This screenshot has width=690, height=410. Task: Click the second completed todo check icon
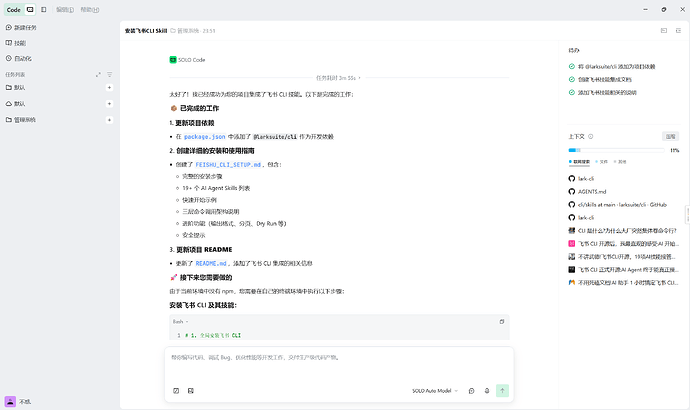572,79
